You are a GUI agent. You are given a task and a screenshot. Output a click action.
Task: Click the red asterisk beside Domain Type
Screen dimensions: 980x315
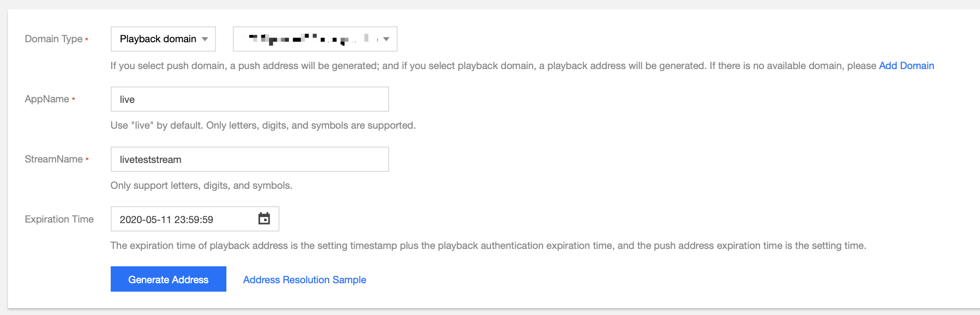click(x=87, y=39)
